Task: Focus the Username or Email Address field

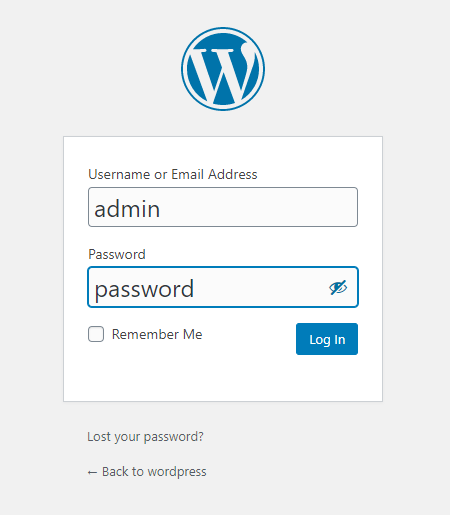Action: point(223,207)
